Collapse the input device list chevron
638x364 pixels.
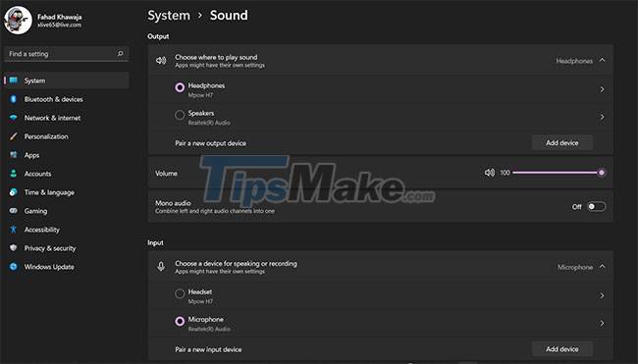coord(603,267)
